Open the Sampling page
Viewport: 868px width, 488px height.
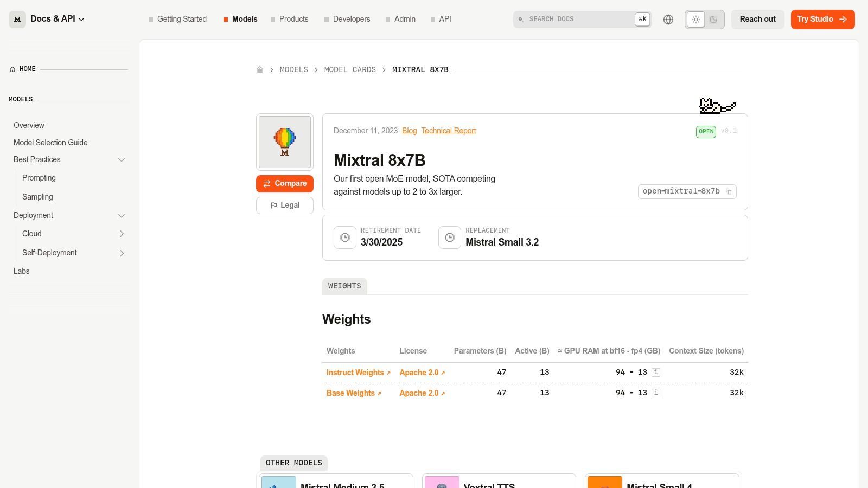tap(37, 197)
